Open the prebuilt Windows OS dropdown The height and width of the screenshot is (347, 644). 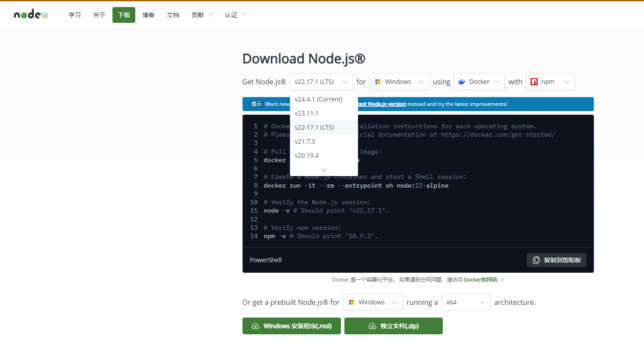pyautogui.click(x=373, y=302)
